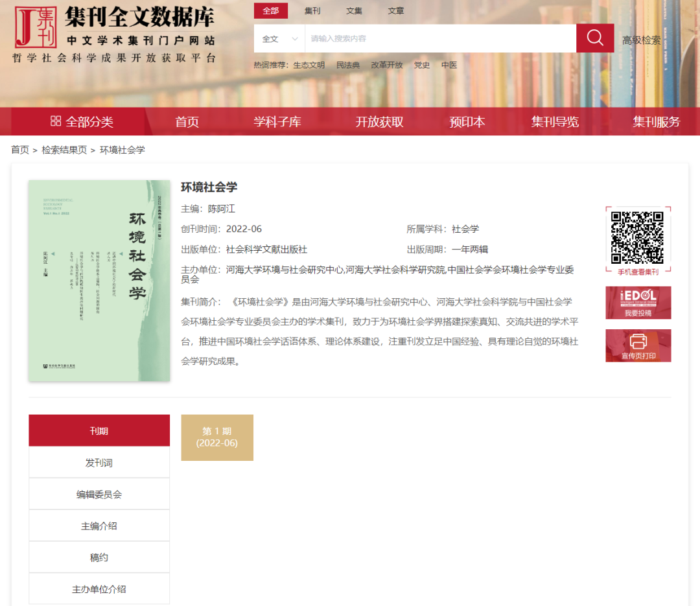Click the grid icon beside 全部分类
This screenshot has height=606, width=700.
tap(54, 121)
